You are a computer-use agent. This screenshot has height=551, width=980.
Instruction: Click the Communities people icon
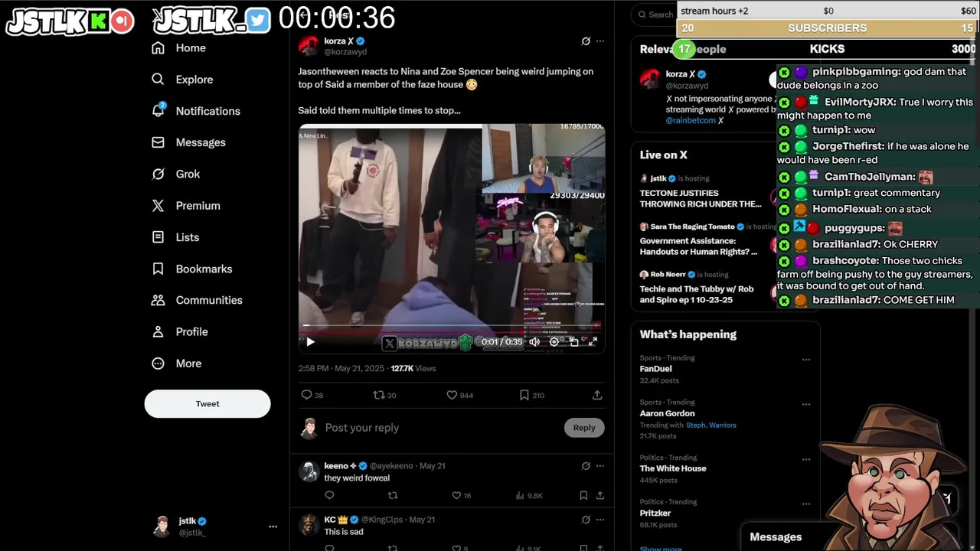click(158, 300)
